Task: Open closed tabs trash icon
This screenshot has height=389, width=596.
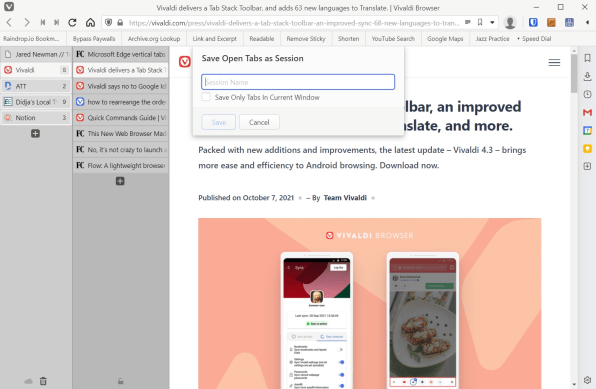Action: pyautogui.click(x=43, y=381)
